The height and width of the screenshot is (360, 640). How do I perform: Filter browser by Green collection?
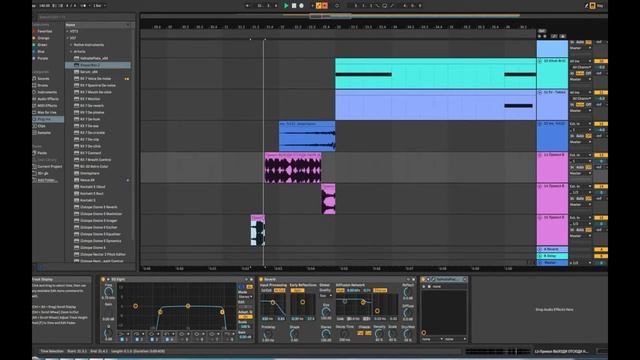[42, 45]
